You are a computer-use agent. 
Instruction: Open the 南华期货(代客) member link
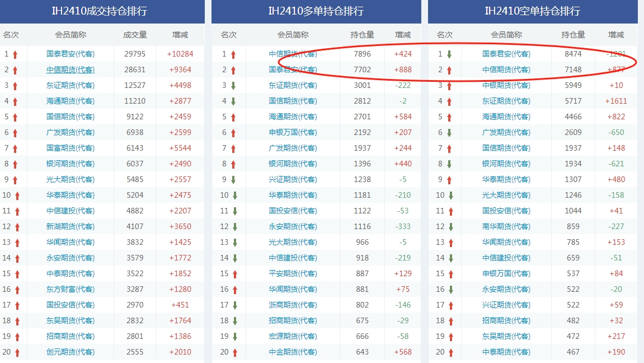click(x=506, y=226)
